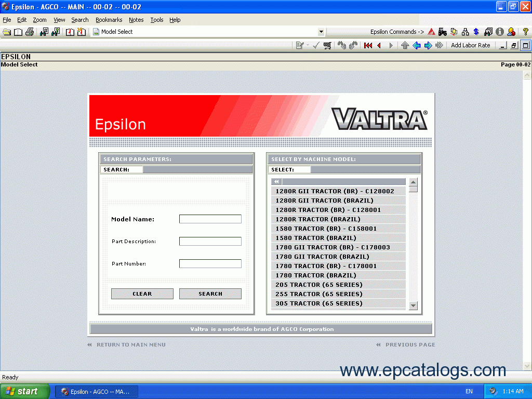532x399 pixels.
Task: Click the find next binoculars icon
Action: tap(353, 45)
